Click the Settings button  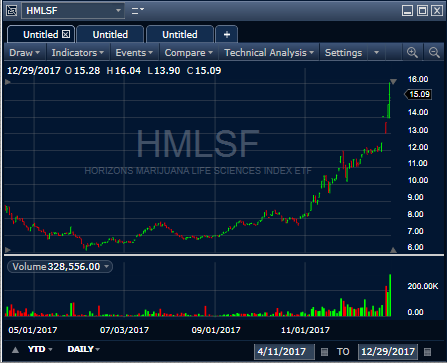343,53
